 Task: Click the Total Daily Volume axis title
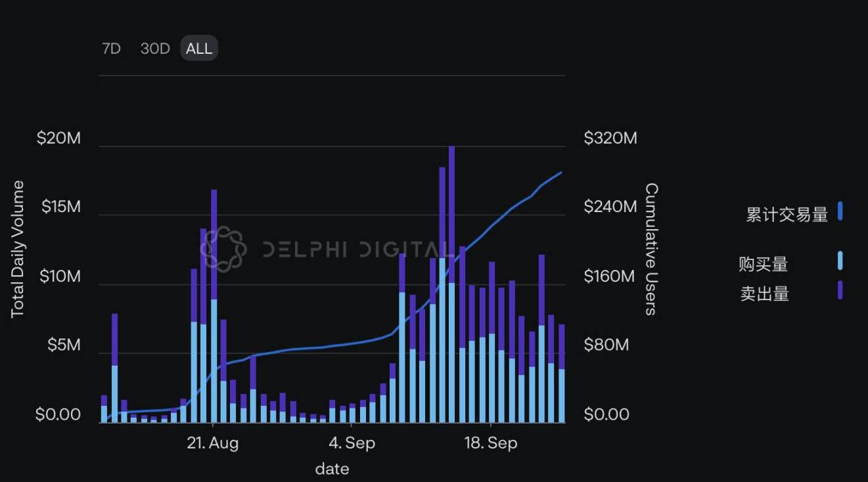tap(18, 249)
